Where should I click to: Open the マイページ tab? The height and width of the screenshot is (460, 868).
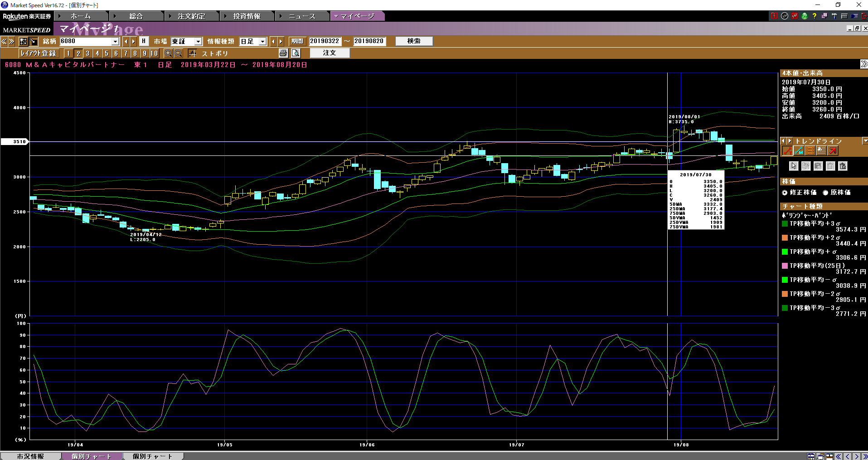(x=358, y=16)
